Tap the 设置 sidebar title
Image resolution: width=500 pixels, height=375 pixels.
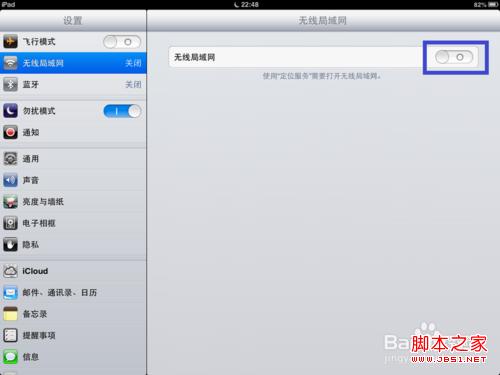[x=73, y=21]
